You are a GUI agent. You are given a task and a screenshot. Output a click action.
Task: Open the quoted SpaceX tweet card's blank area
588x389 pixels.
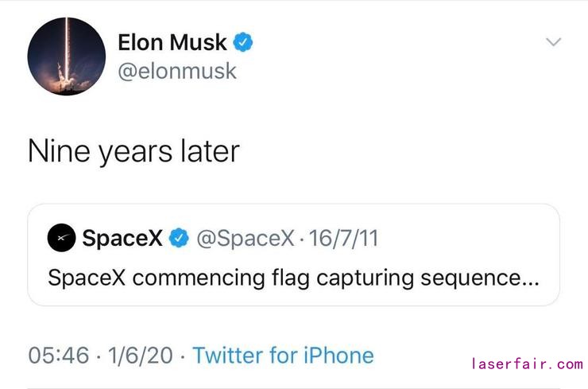click(x=469, y=238)
